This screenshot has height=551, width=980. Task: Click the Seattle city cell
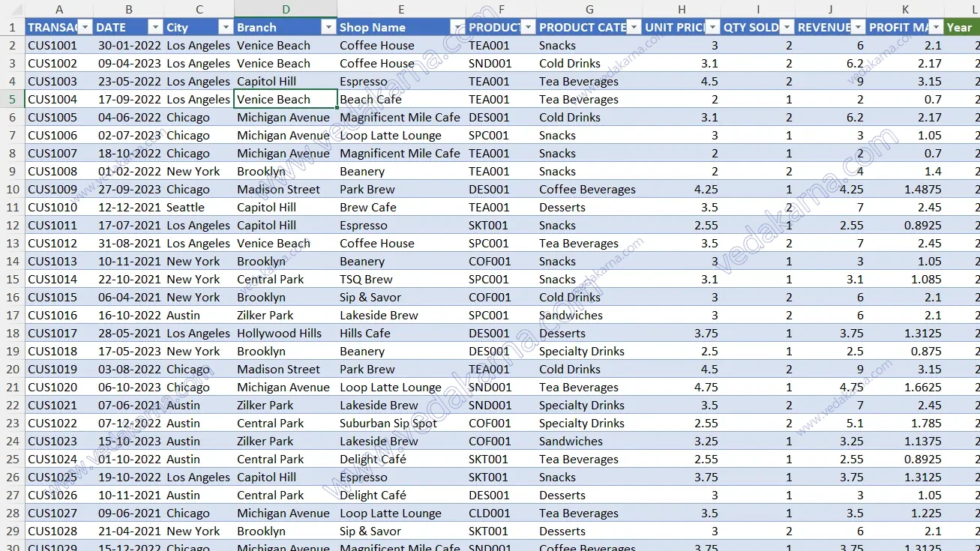coord(199,207)
